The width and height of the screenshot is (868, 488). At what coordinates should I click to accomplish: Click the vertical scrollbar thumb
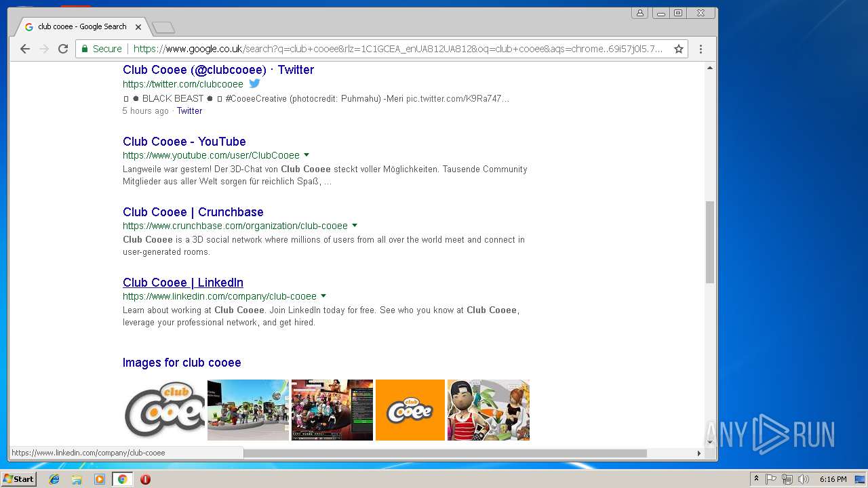(710, 241)
